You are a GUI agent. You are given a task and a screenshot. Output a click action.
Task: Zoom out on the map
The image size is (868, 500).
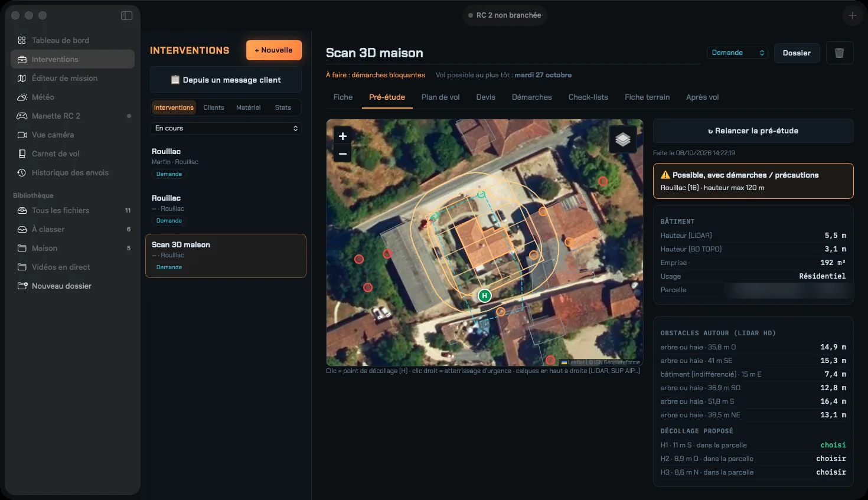342,153
